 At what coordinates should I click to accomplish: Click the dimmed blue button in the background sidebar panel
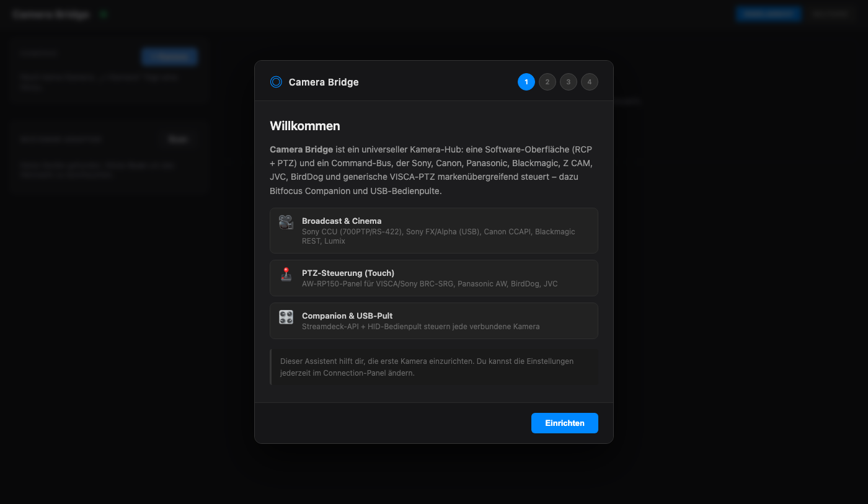pos(169,56)
